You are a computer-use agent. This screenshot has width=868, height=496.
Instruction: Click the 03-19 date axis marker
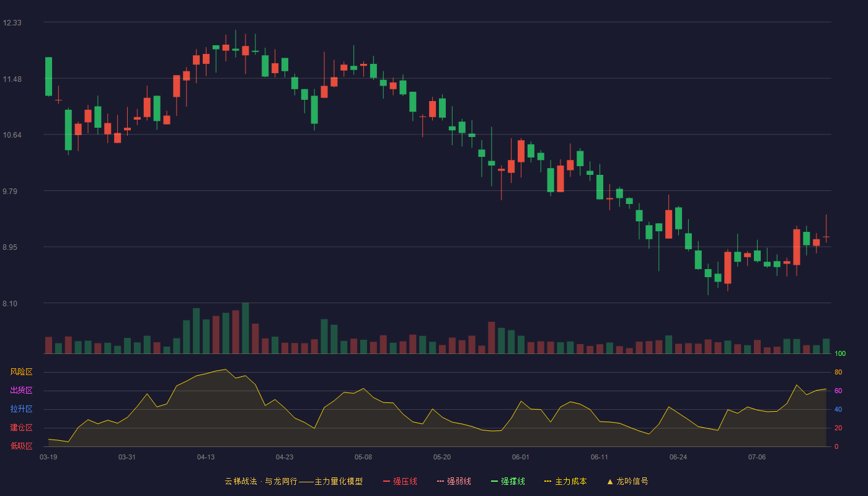click(x=48, y=457)
